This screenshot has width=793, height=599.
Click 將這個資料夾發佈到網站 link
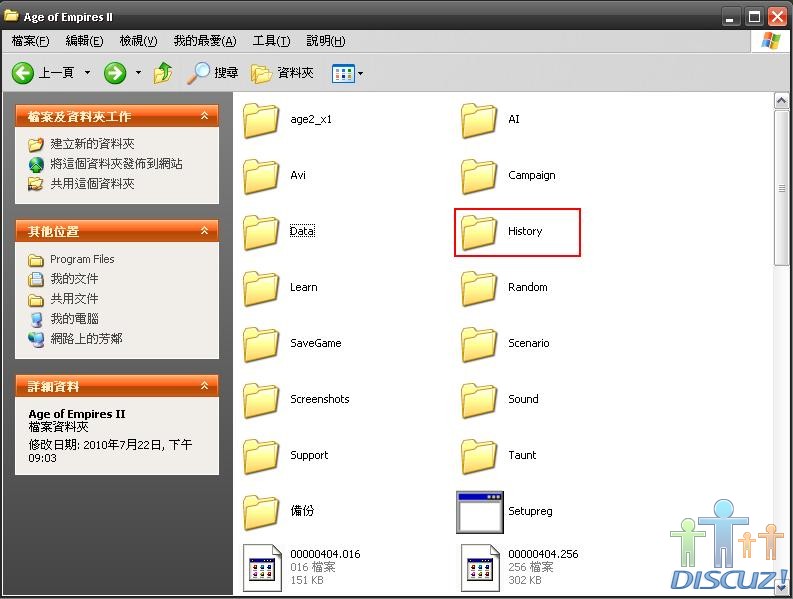tap(116, 164)
